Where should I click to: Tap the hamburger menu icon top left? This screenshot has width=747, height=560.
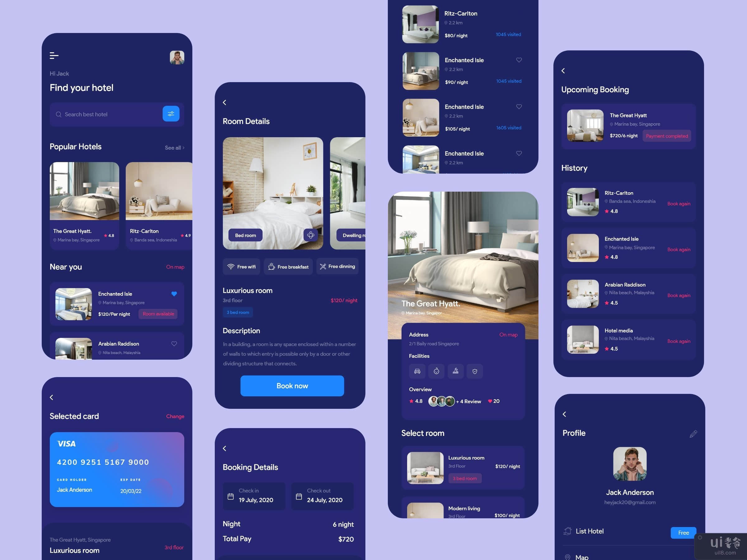coord(54,55)
